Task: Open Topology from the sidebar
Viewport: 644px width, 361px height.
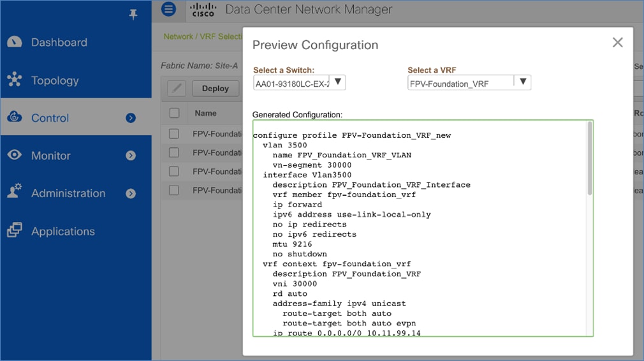Action: pyautogui.click(x=55, y=80)
